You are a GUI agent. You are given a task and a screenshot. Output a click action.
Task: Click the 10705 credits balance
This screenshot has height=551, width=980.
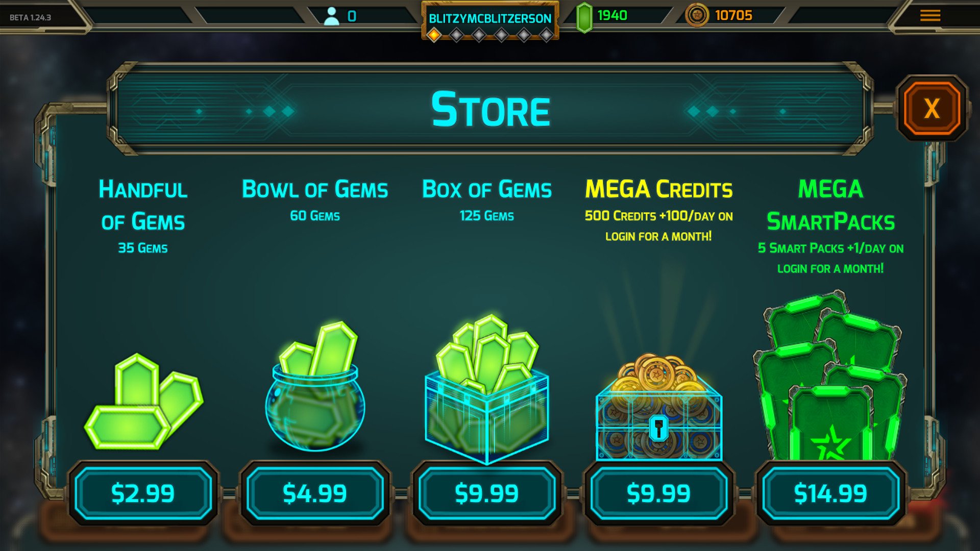(733, 15)
